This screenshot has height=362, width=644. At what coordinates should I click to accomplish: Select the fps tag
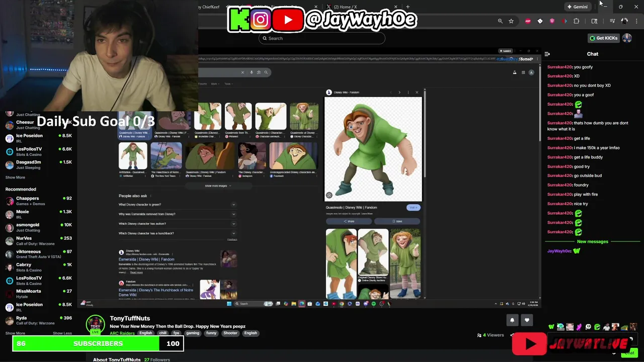(177, 333)
